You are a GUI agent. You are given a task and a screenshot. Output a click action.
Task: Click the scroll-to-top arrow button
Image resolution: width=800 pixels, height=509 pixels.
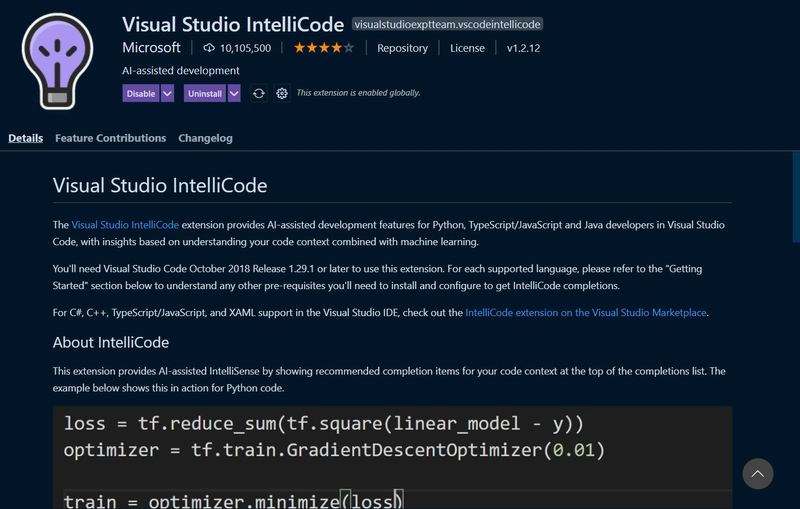758,474
